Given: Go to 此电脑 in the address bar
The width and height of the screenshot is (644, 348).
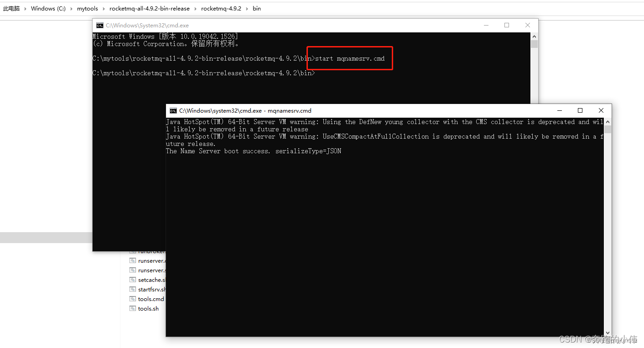Looking at the screenshot, I should click(x=11, y=9).
